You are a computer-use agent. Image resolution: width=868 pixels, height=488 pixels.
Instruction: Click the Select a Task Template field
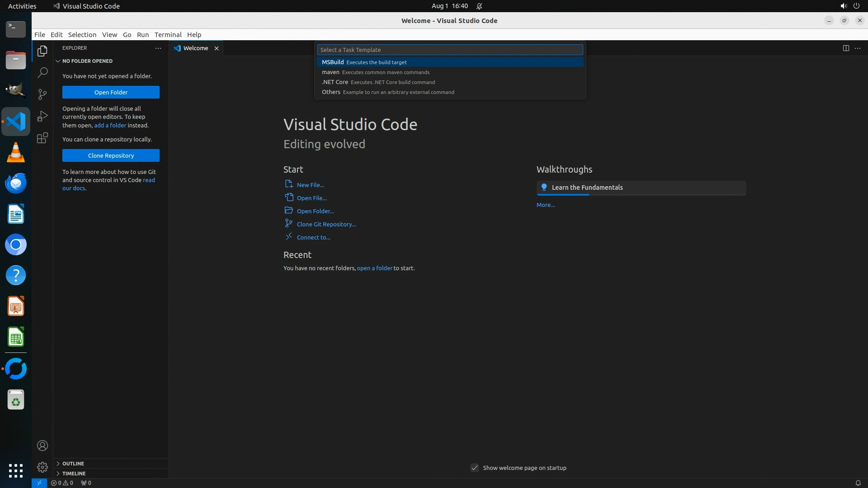(450, 50)
